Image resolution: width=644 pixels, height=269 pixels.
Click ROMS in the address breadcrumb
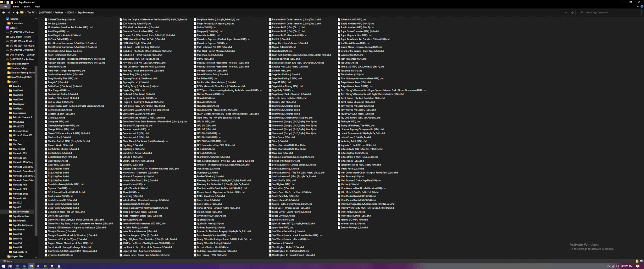click(70, 13)
